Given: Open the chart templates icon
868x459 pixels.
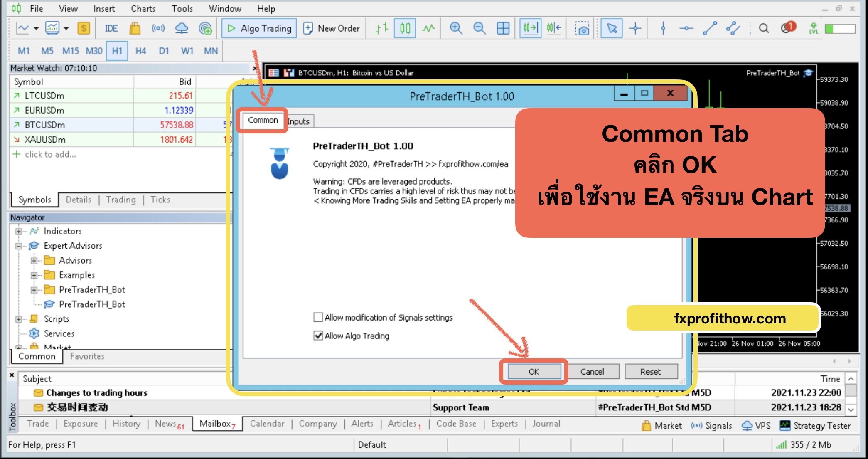Looking at the screenshot, I should (52, 28).
